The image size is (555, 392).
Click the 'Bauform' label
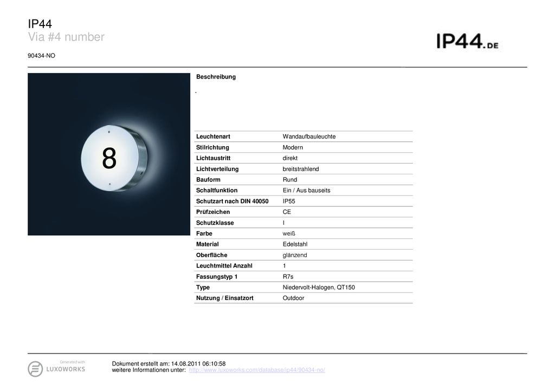pyautogui.click(x=208, y=180)
